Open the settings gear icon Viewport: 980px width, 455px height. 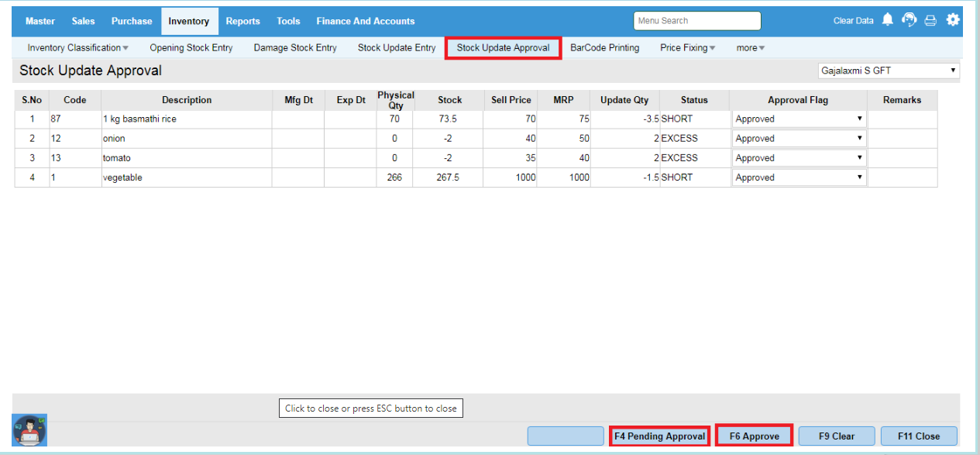tap(953, 20)
